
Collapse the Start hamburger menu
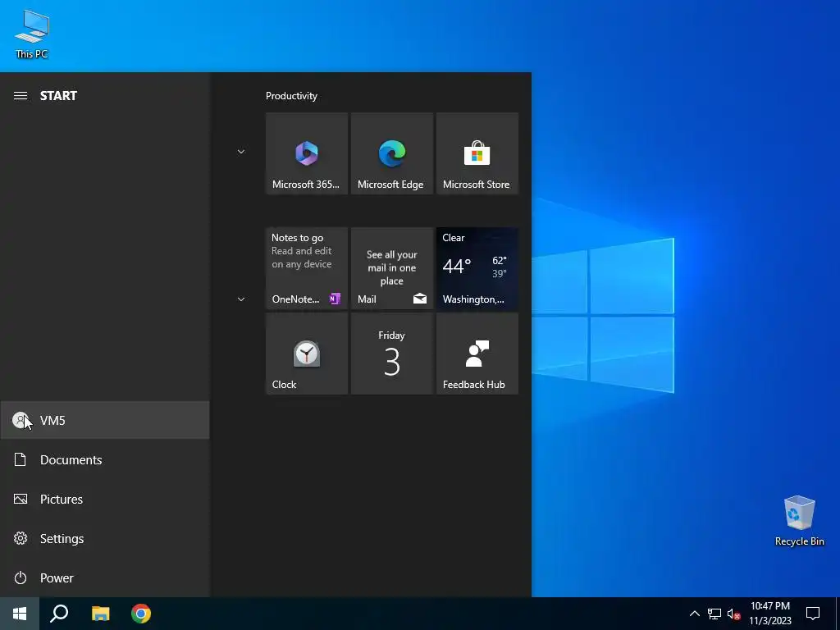click(x=21, y=96)
